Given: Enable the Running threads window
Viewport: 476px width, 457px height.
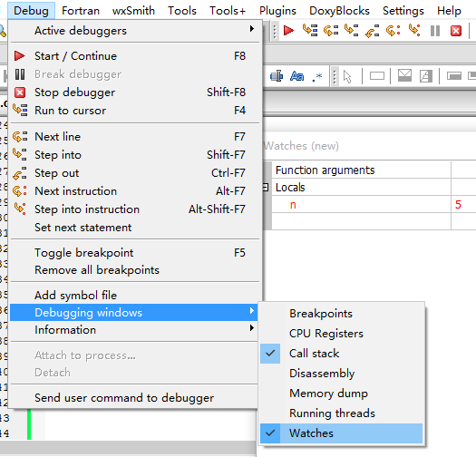Looking at the screenshot, I should pos(341,413).
